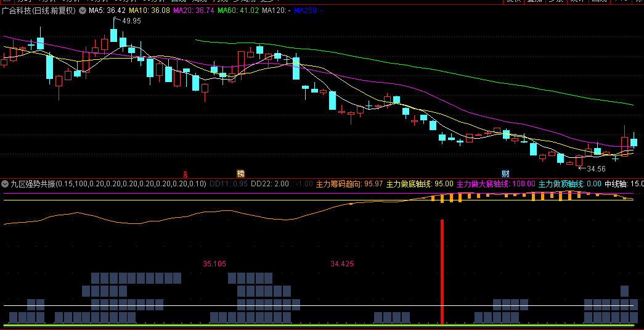This screenshot has width=644, height=330.
Task: Click the tall red vertical signal bar
Action: coord(442,271)
